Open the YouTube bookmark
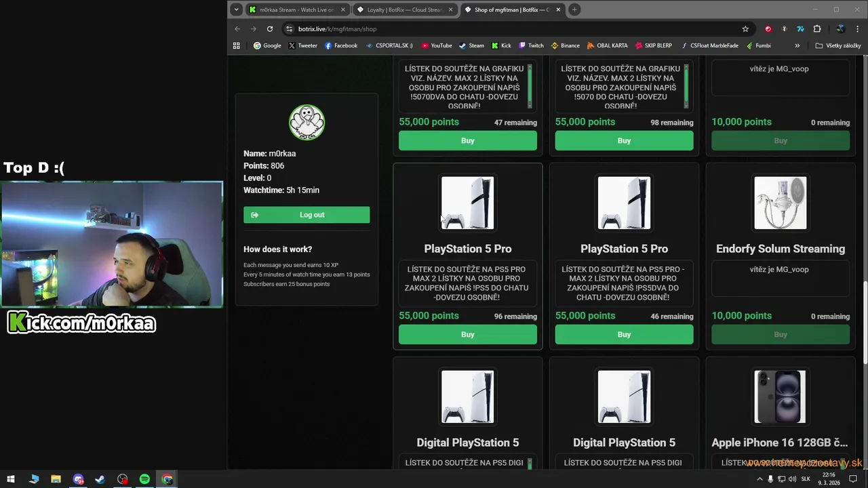 tap(437, 45)
